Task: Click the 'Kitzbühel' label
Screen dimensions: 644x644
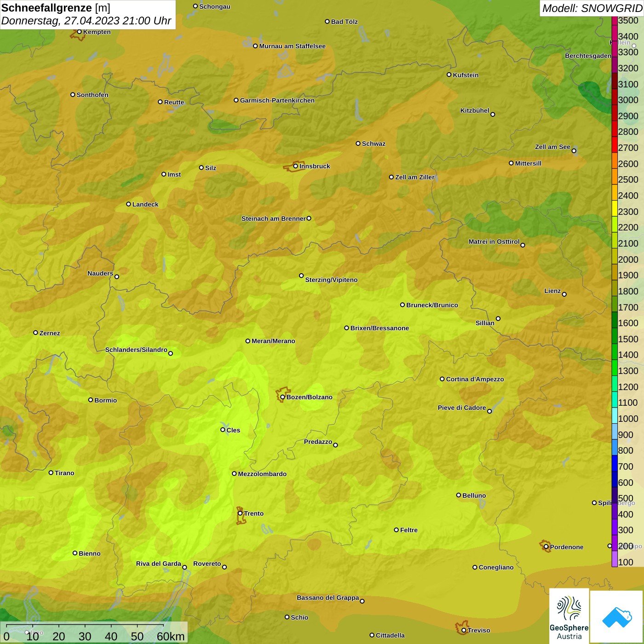Action: 475,110
